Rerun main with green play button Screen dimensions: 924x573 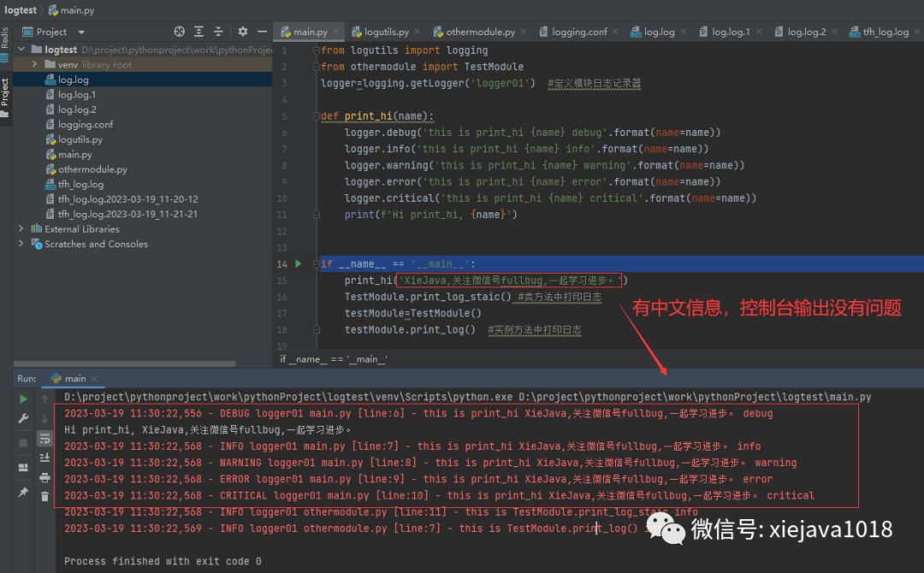tap(23, 399)
